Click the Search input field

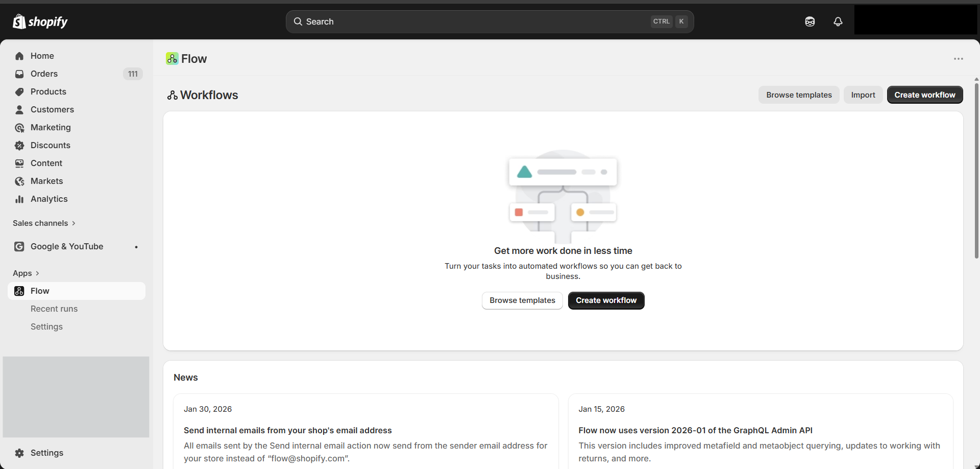(x=490, y=21)
